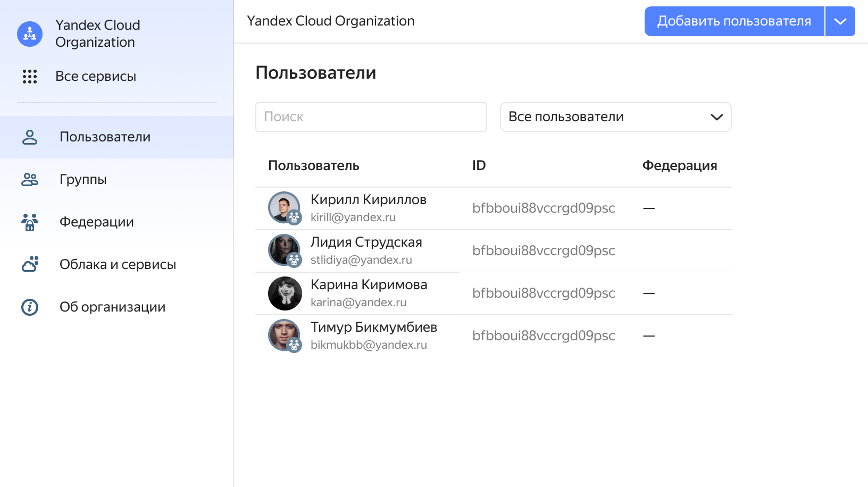
Task: Click the Об организации info icon
Action: pos(30,307)
